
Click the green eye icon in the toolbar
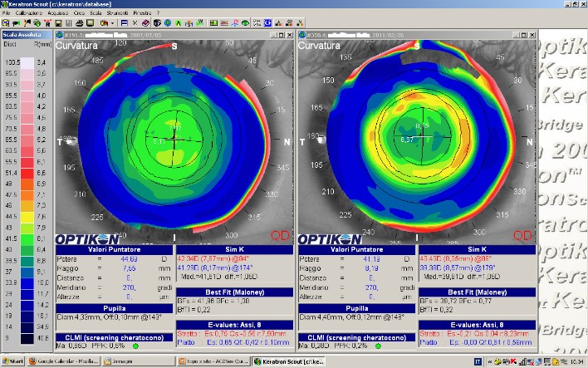pos(245,23)
